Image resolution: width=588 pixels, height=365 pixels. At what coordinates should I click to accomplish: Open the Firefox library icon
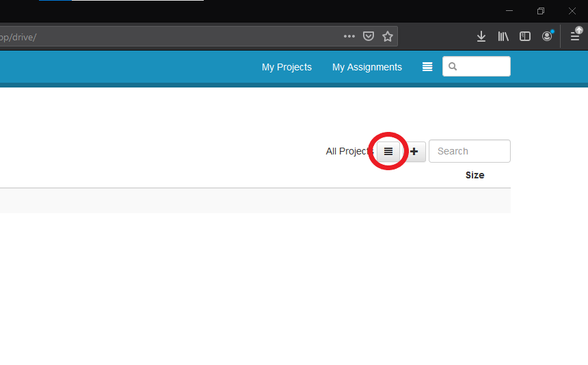tap(503, 36)
